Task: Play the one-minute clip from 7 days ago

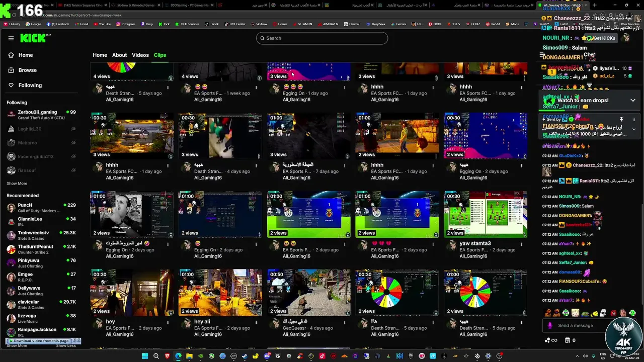Action: click(308, 135)
